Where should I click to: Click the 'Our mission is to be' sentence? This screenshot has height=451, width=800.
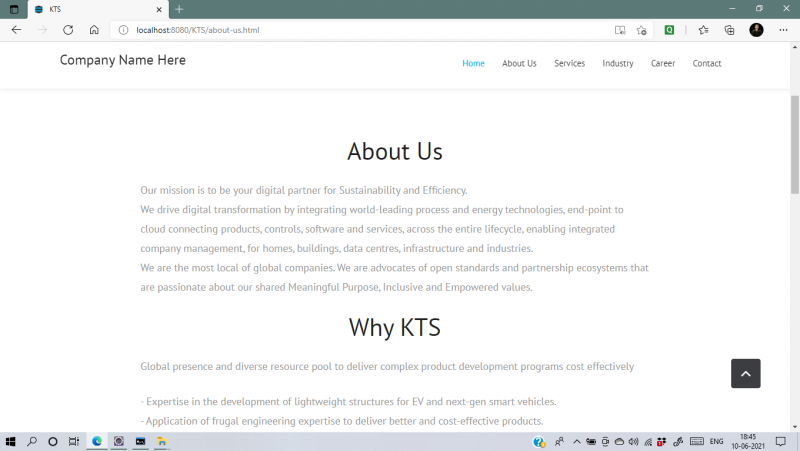point(304,190)
